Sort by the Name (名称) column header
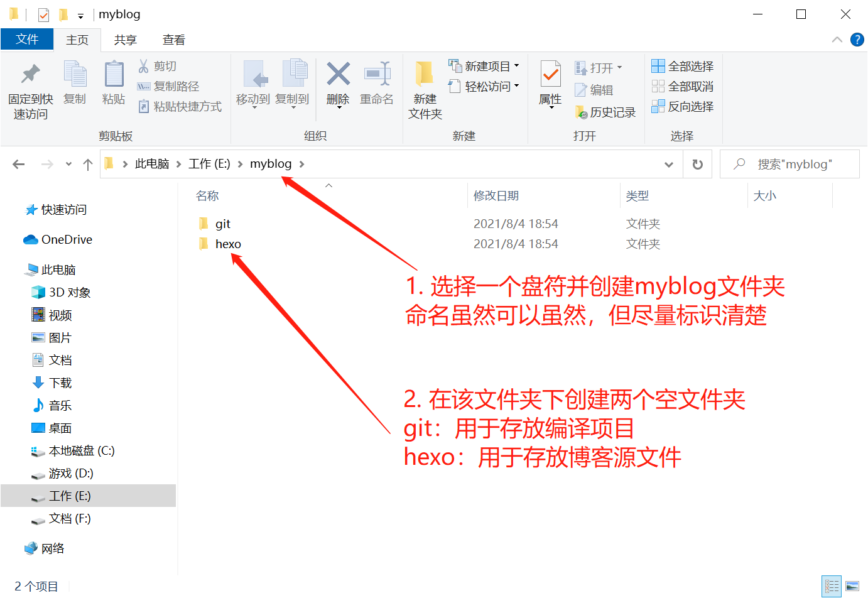868x598 pixels. pos(207,196)
